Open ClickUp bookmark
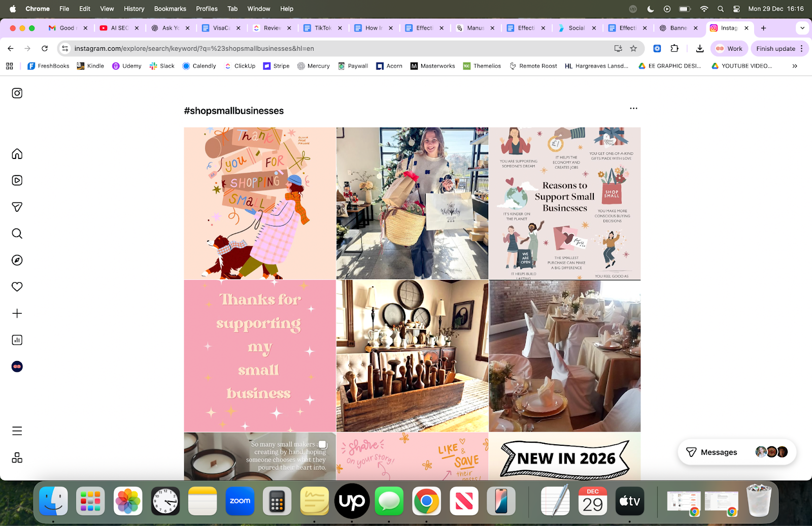The width and height of the screenshot is (812, 526). [240, 66]
